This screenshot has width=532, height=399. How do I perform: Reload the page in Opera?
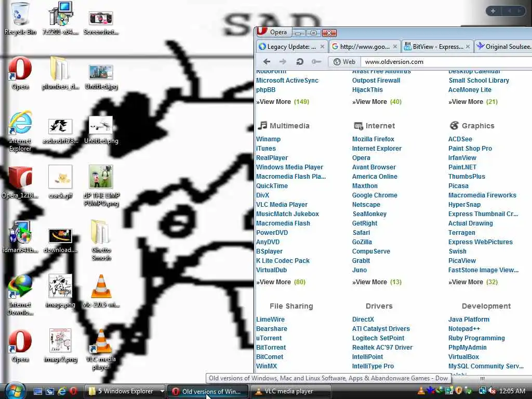[x=300, y=61]
